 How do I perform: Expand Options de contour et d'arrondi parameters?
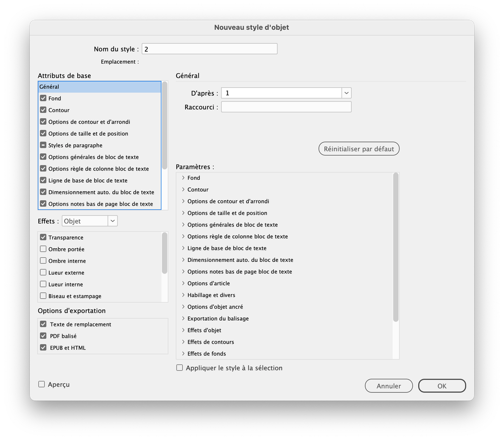[183, 201]
